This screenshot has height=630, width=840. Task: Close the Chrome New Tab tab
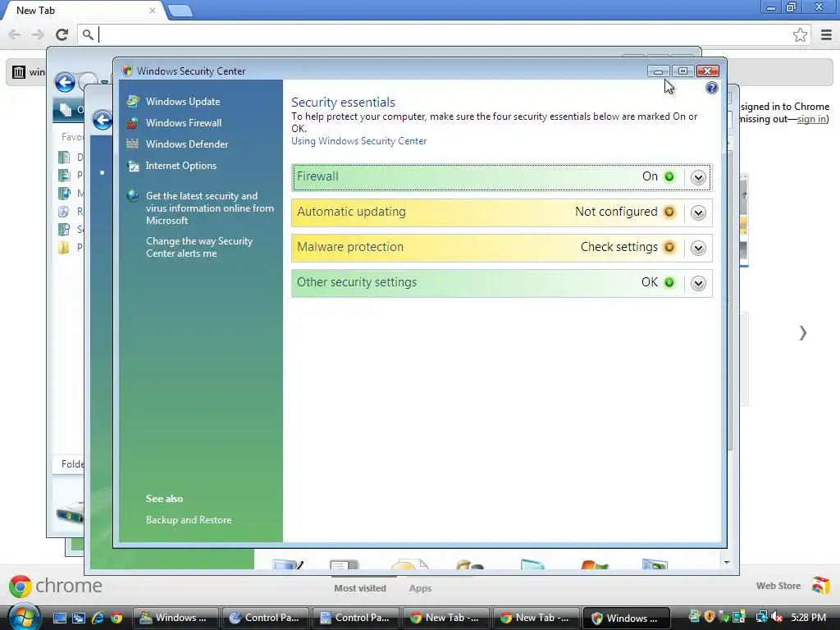152,10
